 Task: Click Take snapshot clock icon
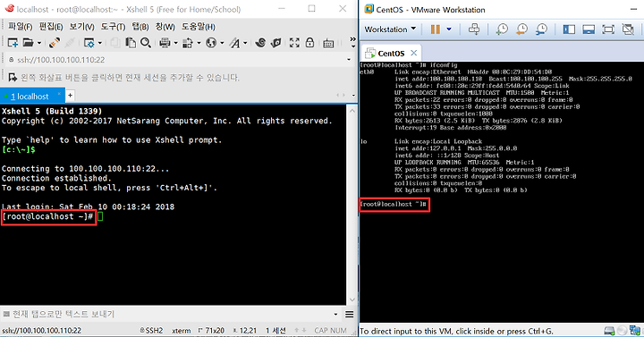click(x=502, y=29)
